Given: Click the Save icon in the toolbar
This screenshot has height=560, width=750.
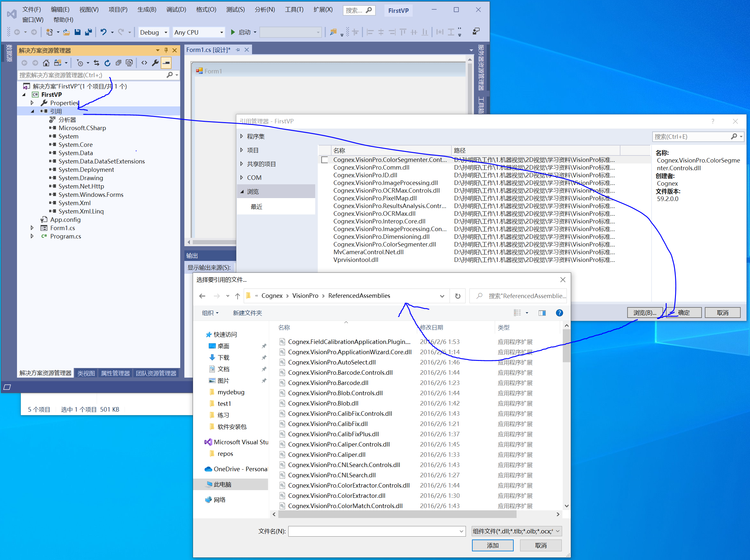Looking at the screenshot, I should [78, 32].
